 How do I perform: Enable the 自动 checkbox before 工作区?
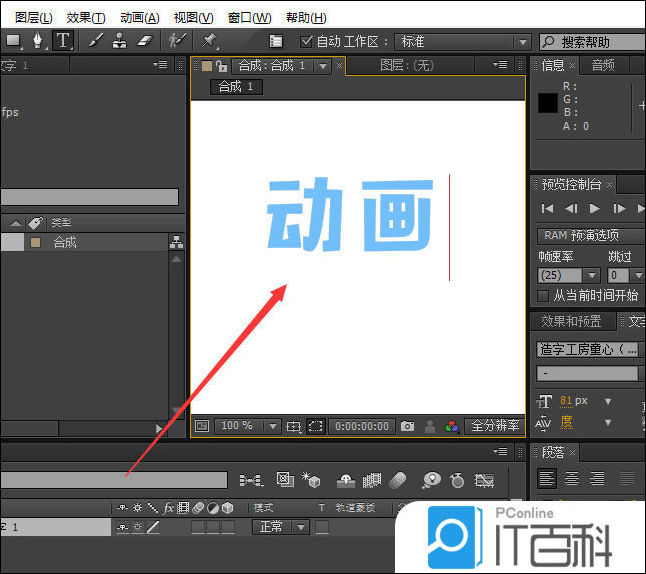pos(307,41)
